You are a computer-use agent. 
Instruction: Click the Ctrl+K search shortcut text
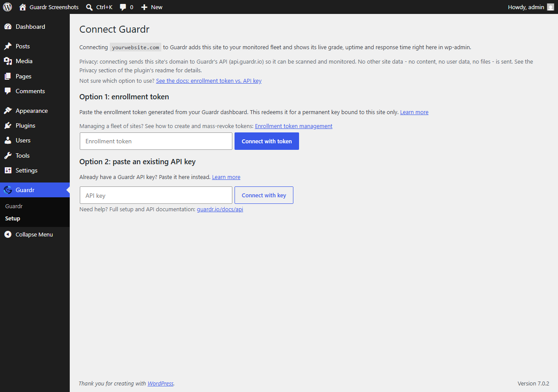point(104,7)
